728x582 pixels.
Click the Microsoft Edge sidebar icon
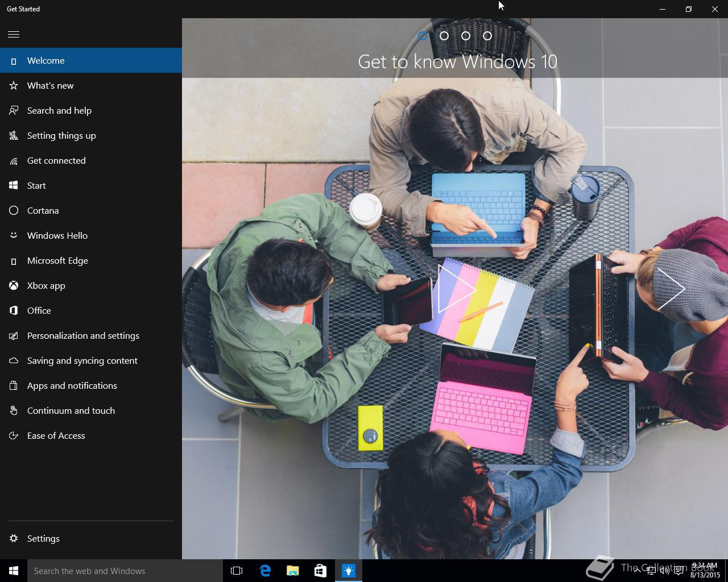point(14,261)
